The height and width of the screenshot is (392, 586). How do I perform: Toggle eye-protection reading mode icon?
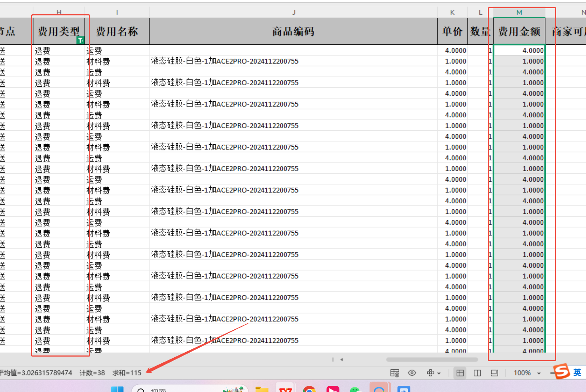[x=412, y=373]
